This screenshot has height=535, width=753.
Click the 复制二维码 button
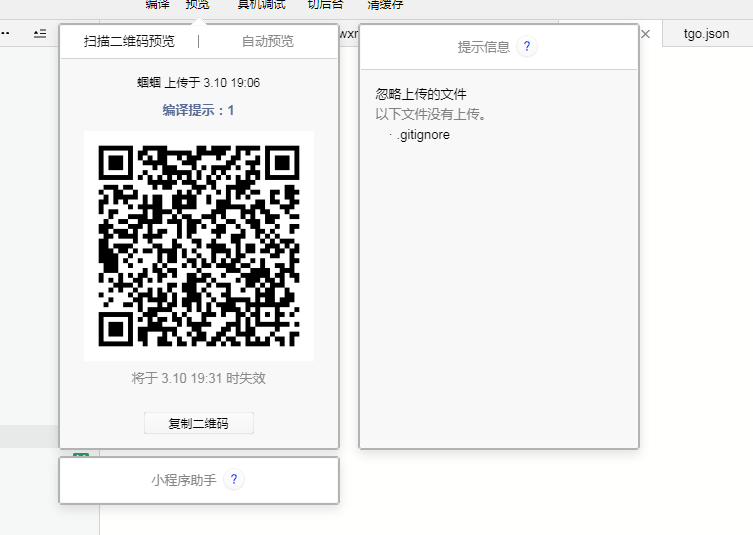click(199, 423)
